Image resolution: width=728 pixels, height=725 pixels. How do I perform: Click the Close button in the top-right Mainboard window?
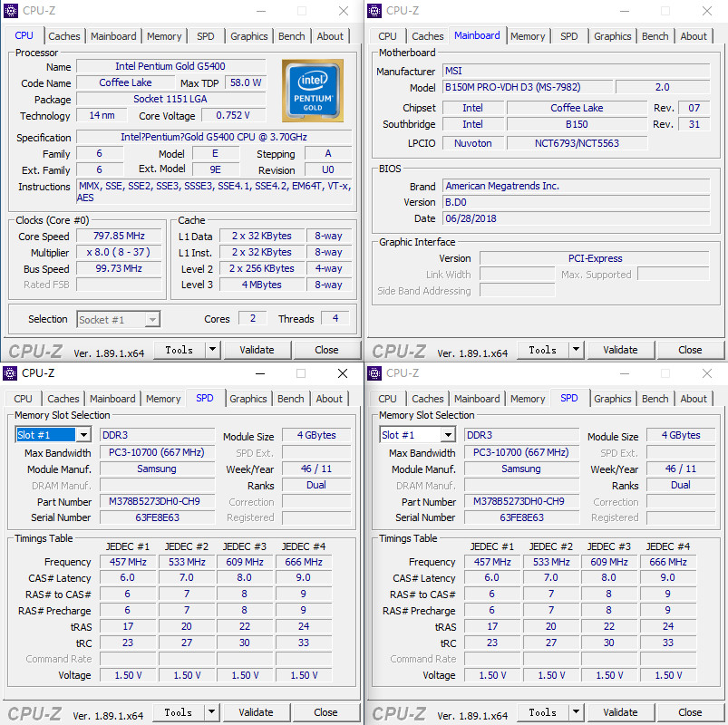(x=690, y=350)
